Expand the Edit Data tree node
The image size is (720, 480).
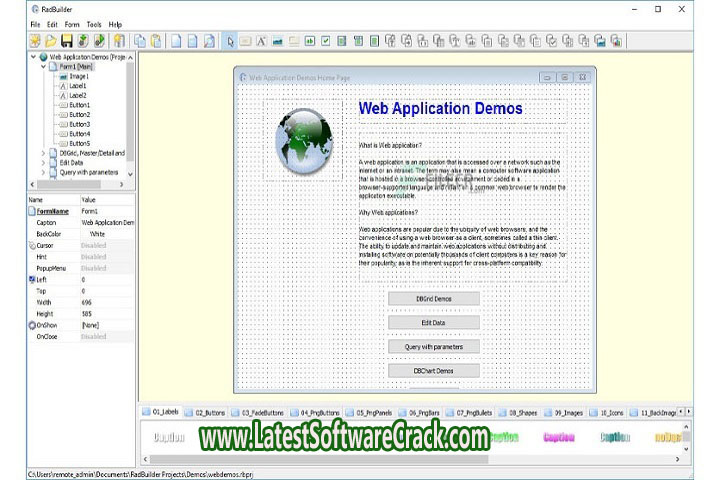43,163
